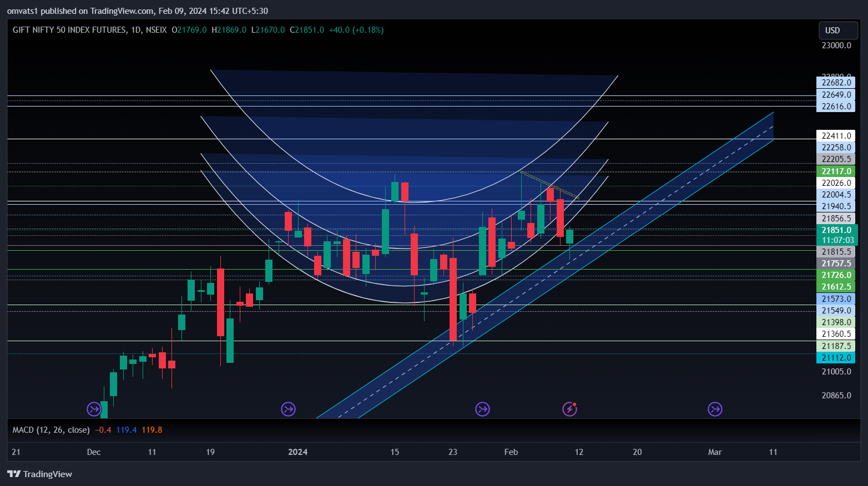
Task: Click the 2024 label on time axis
Action: (x=298, y=452)
